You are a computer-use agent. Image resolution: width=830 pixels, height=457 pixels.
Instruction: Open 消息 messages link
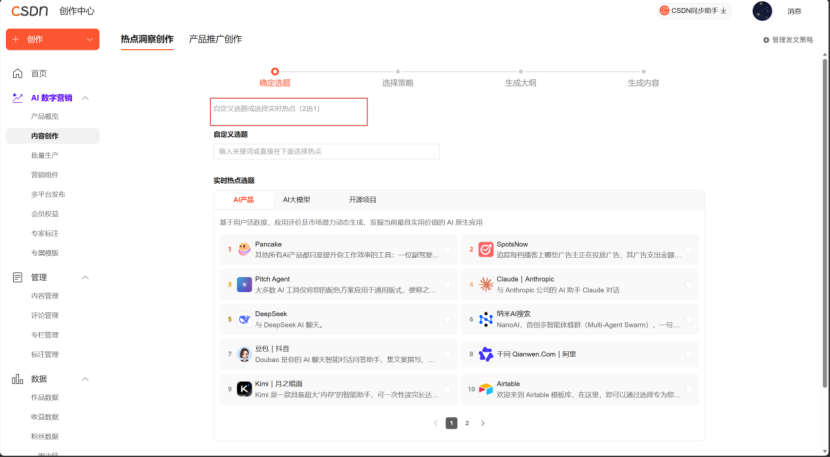coord(794,11)
